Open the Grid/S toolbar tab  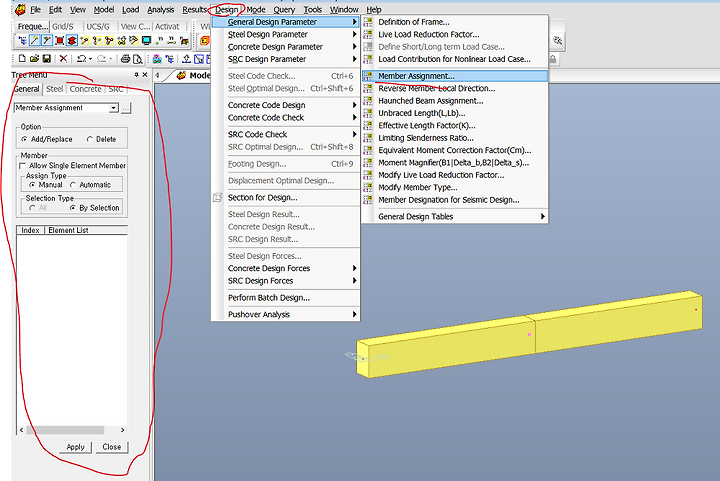pyautogui.click(x=63, y=27)
